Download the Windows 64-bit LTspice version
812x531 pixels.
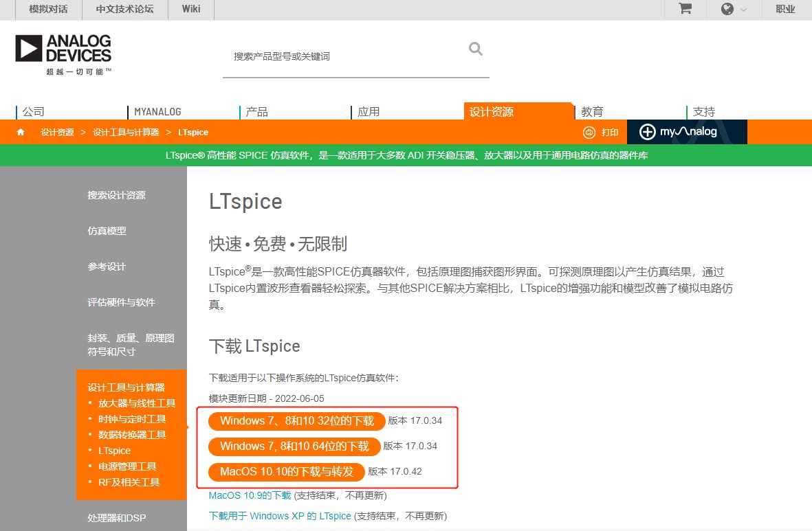click(x=294, y=447)
